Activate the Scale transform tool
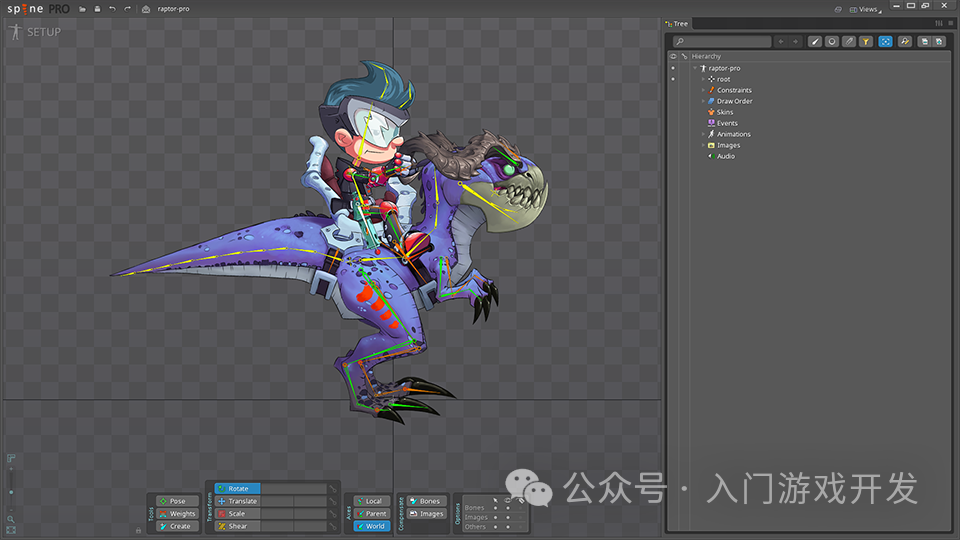The height and width of the screenshot is (540, 960). pos(238,514)
